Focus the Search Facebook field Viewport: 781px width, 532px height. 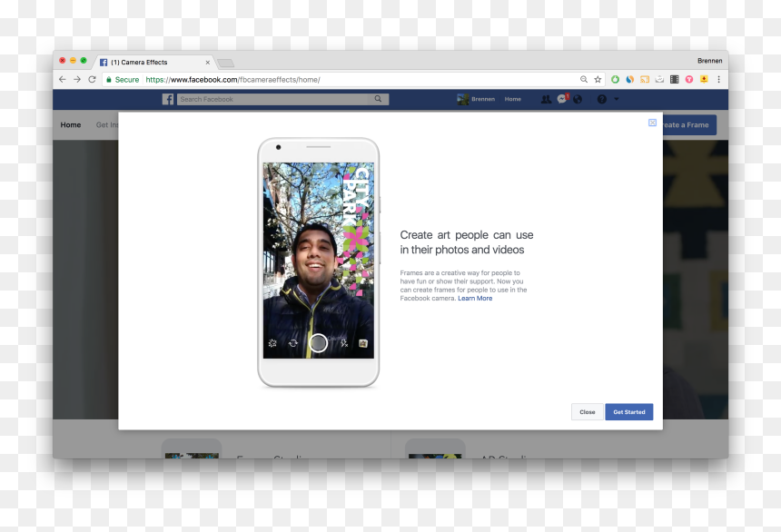pos(274,99)
